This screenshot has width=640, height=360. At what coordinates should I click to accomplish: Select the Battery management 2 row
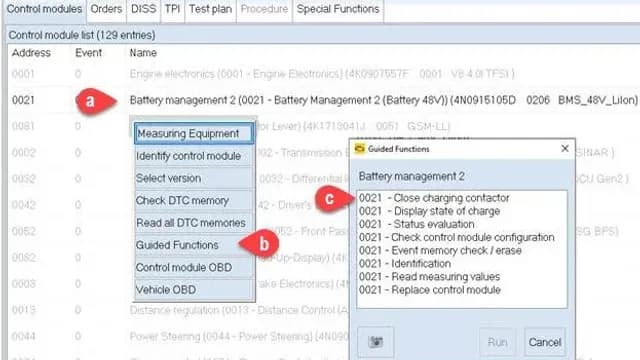pyautogui.click(x=323, y=100)
